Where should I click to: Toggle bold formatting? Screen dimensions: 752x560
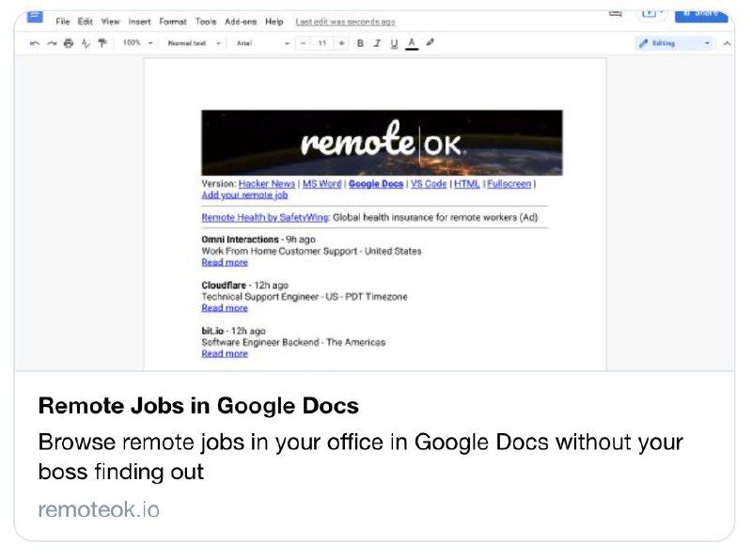pos(360,43)
